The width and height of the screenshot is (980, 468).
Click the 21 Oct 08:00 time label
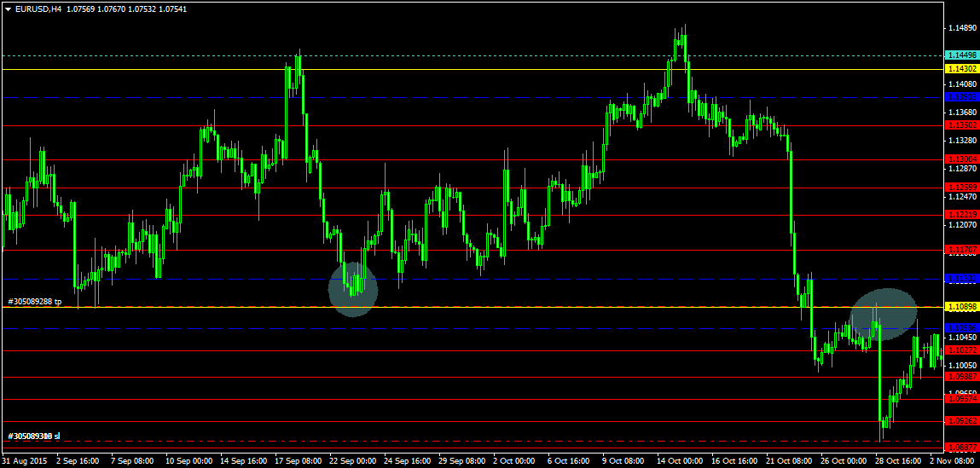click(792, 461)
